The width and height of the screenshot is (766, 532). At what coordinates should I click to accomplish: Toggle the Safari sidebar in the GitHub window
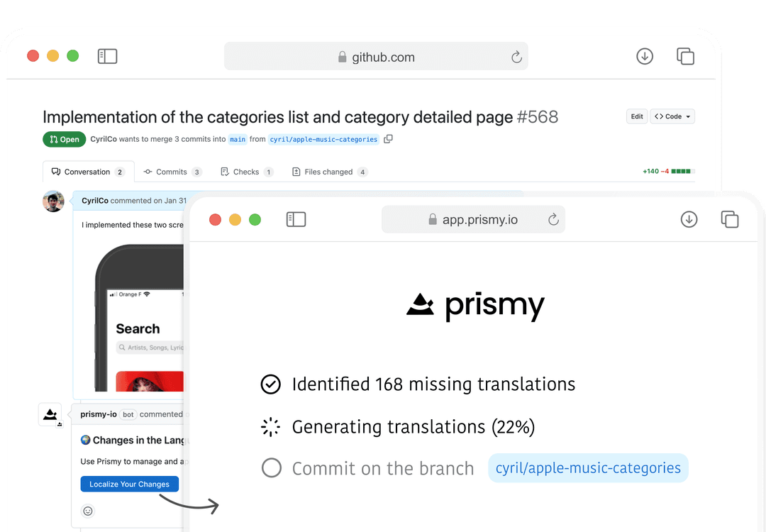tap(107, 56)
